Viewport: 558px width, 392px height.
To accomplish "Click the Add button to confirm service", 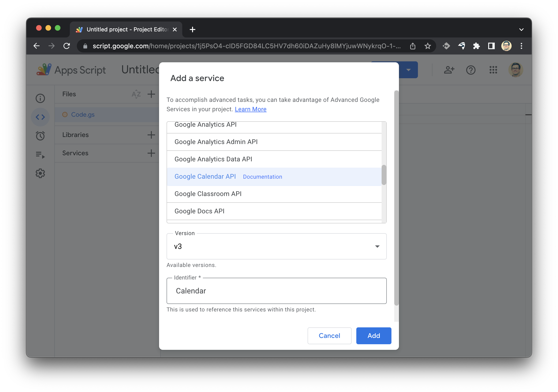I will 373,336.
